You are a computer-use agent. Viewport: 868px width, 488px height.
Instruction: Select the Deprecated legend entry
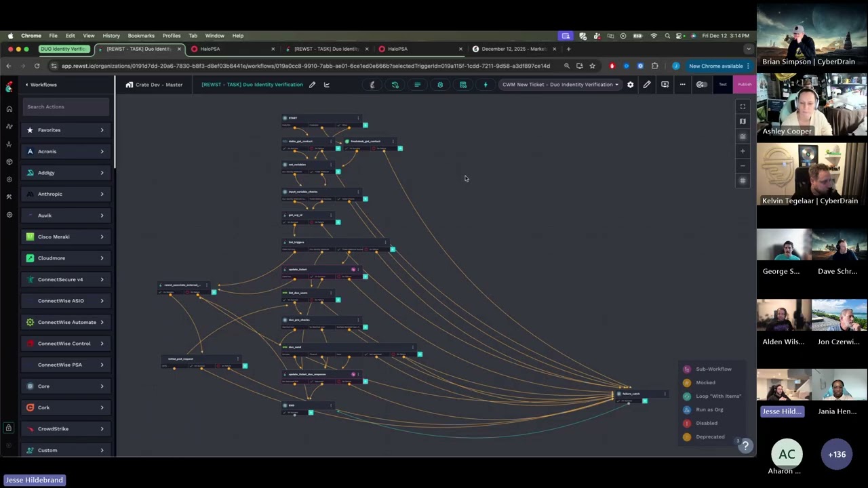[704, 436]
